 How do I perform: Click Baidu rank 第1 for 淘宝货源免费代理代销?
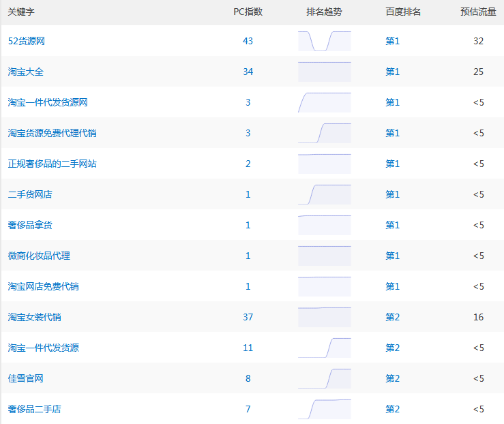[x=392, y=133]
